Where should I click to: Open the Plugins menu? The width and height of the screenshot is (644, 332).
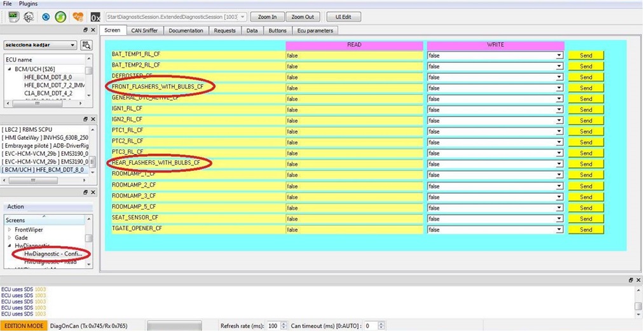pyautogui.click(x=29, y=4)
